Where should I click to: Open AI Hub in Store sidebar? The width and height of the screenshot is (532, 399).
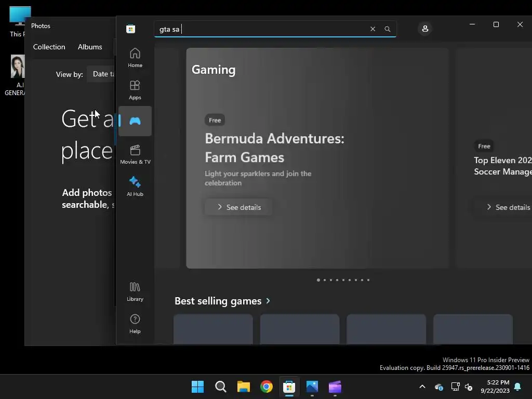[x=135, y=187]
